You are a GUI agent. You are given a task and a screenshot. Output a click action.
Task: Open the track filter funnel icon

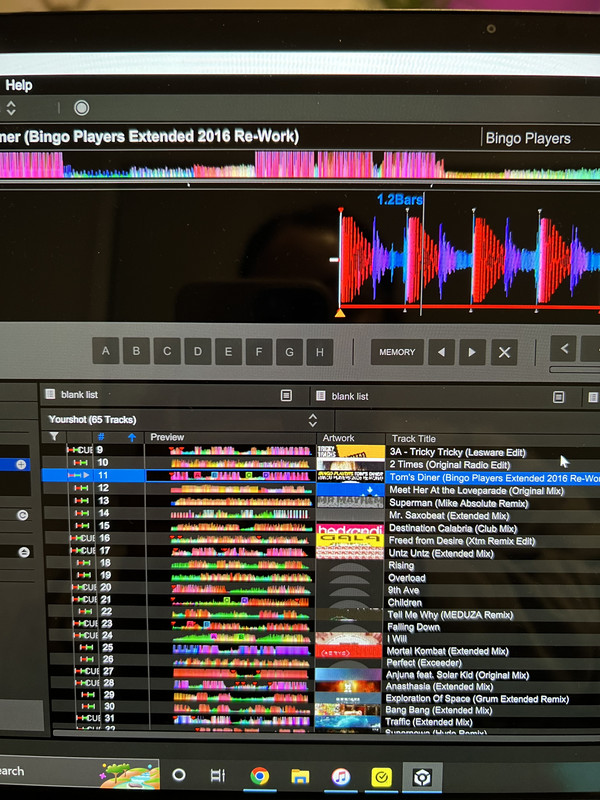tap(54, 436)
